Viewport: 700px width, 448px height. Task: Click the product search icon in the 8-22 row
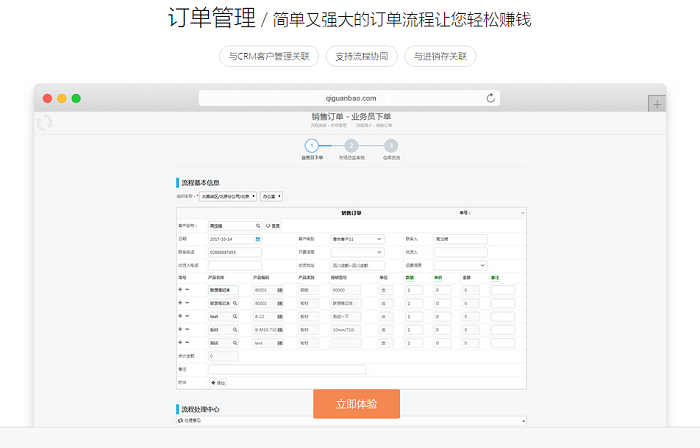click(235, 316)
